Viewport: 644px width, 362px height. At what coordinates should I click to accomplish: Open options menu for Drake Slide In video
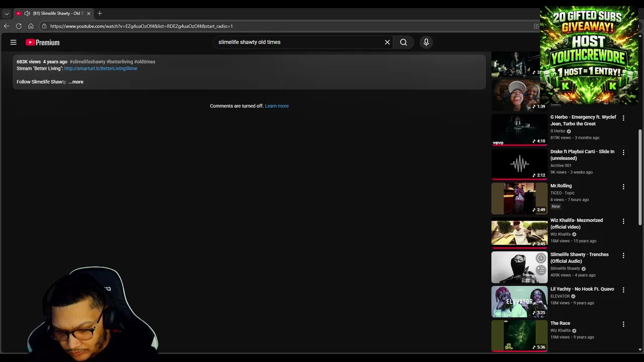[623, 152]
